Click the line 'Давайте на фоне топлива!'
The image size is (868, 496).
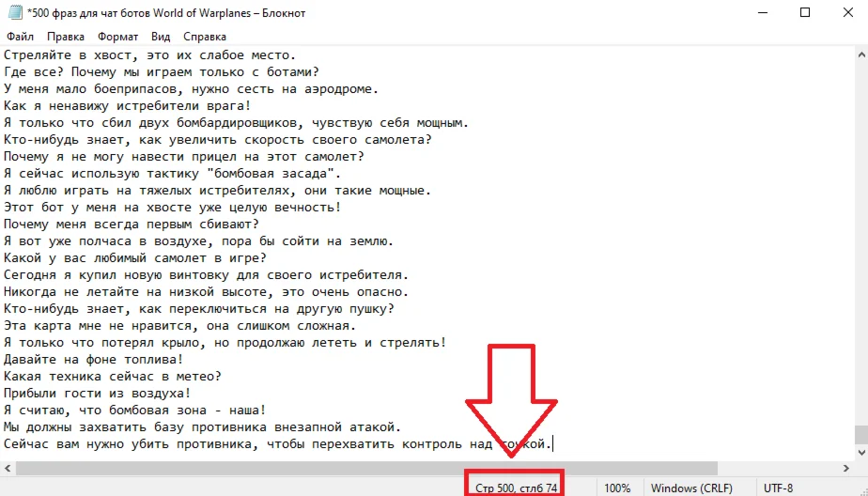(x=94, y=359)
